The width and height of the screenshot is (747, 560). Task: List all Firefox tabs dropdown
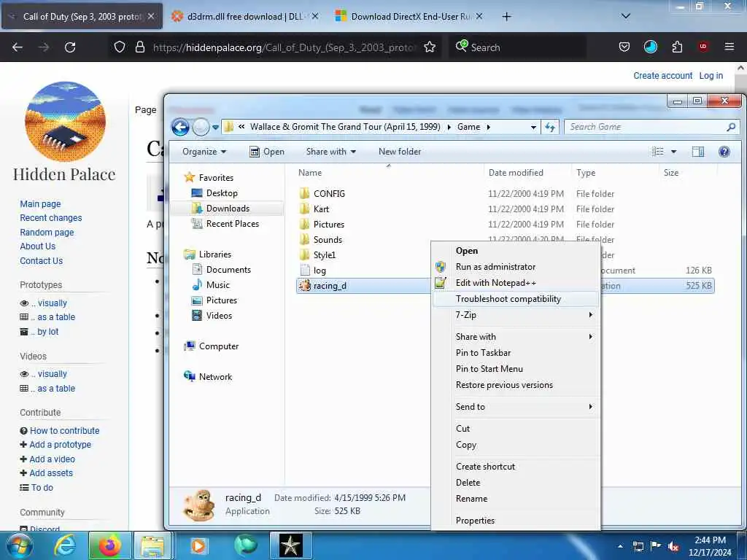626,16
